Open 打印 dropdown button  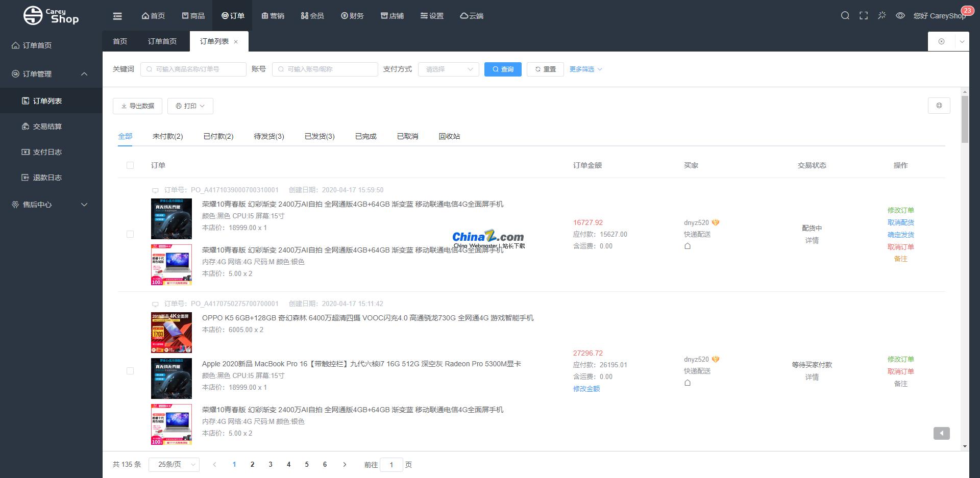(190, 106)
